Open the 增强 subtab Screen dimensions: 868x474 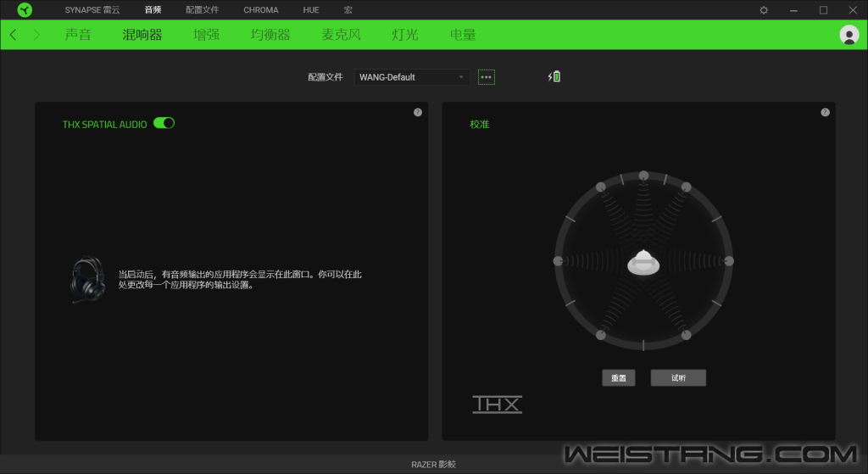click(207, 34)
